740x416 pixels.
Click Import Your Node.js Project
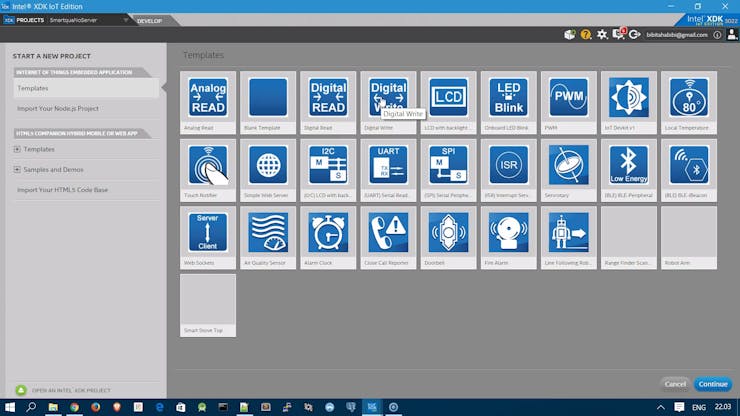58,109
